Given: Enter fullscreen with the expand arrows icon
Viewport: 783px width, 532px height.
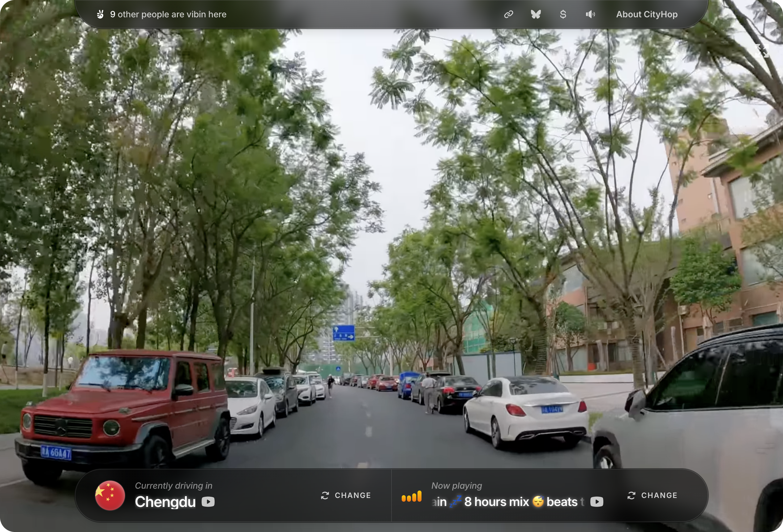Looking at the screenshot, I should (762, 51).
